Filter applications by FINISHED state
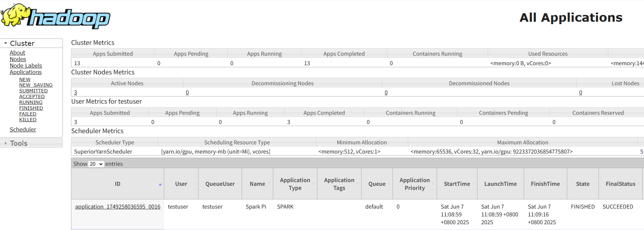The height and width of the screenshot is (230, 644). click(x=31, y=108)
